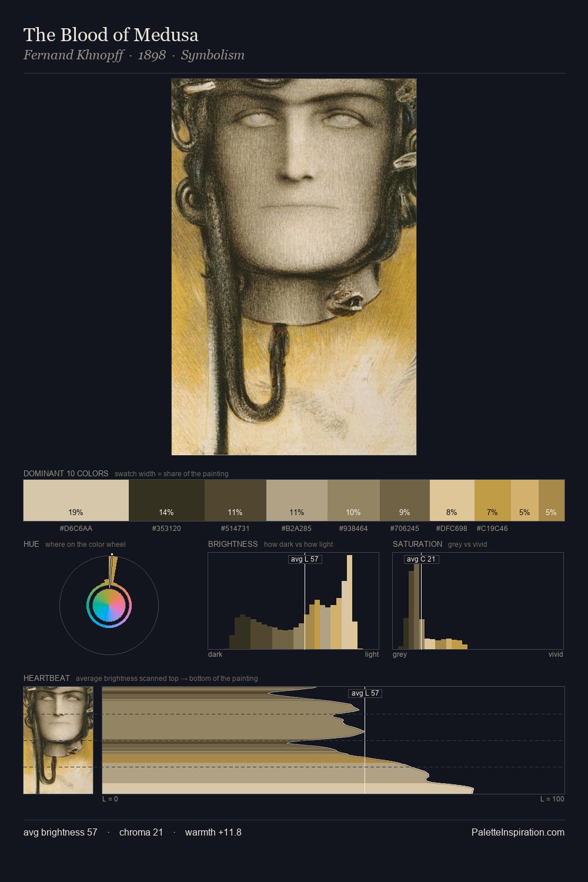Click the warmth +11.8 footer stat
The height and width of the screenshot is (882, 588).
213,832
